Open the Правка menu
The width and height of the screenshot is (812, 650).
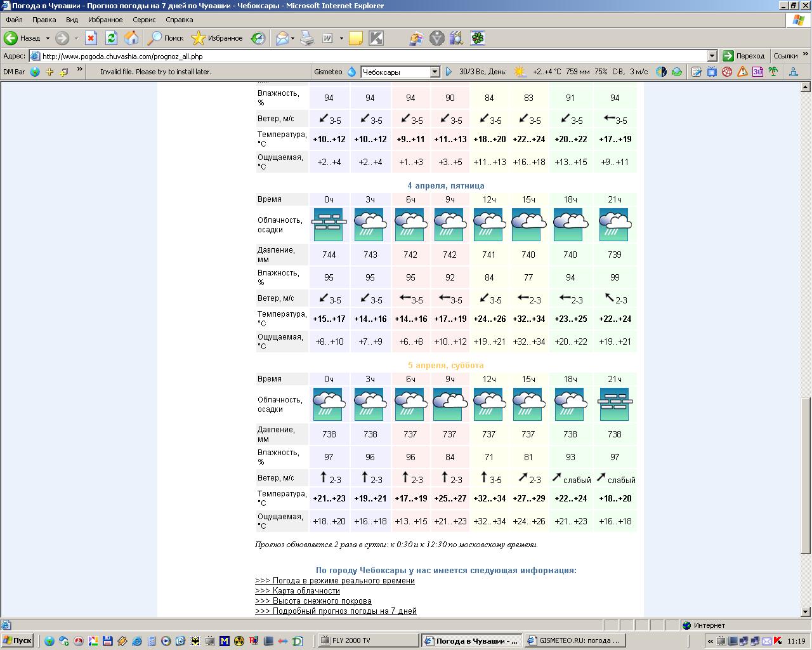tap(44, 20)
